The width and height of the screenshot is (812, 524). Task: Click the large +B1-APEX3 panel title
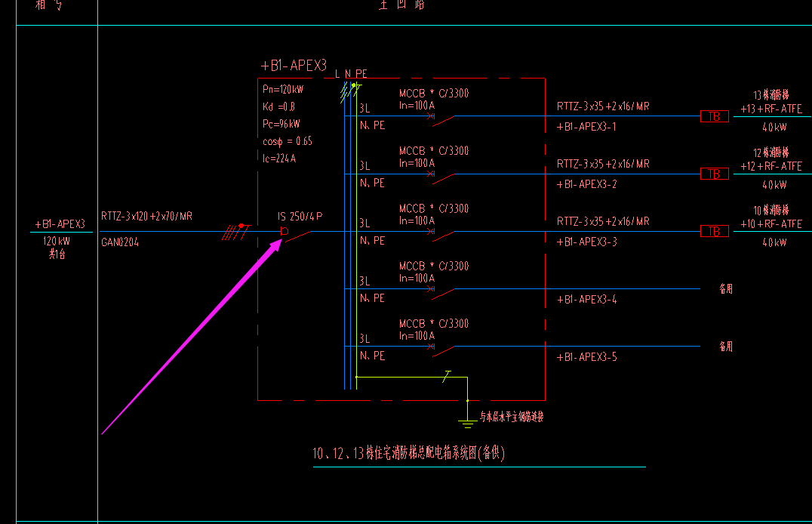point(294,65)
